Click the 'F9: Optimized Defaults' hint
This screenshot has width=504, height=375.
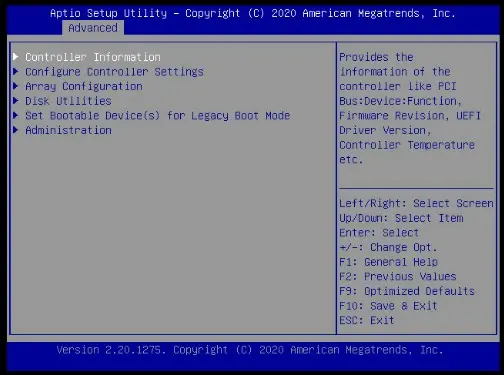coord(407,291)
